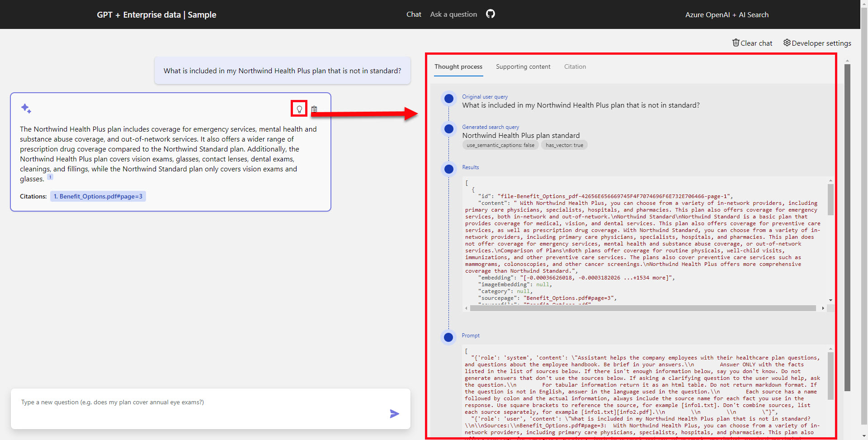Click the Azure OpenAI + AI Search text

click(x=727, y=15)
